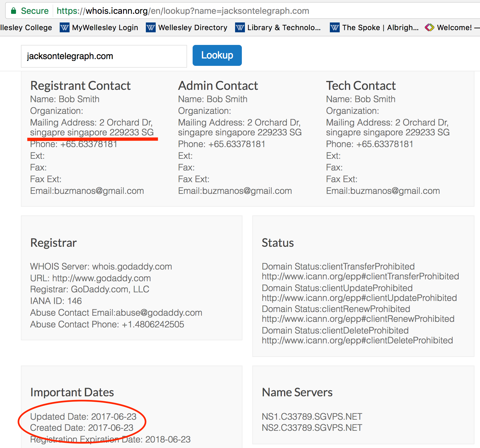The width and height of the screenshot is (480, 448).
Task: Click Registrant Email:buzmanos@gmail.com
Action: pyautogui.click(x=87, y=191)
